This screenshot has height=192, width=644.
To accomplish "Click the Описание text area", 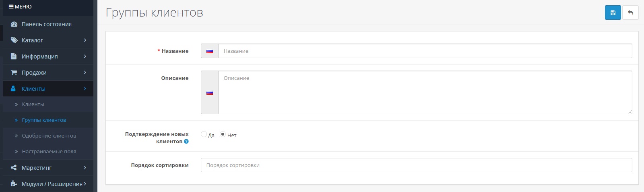I will click(425, 93).
